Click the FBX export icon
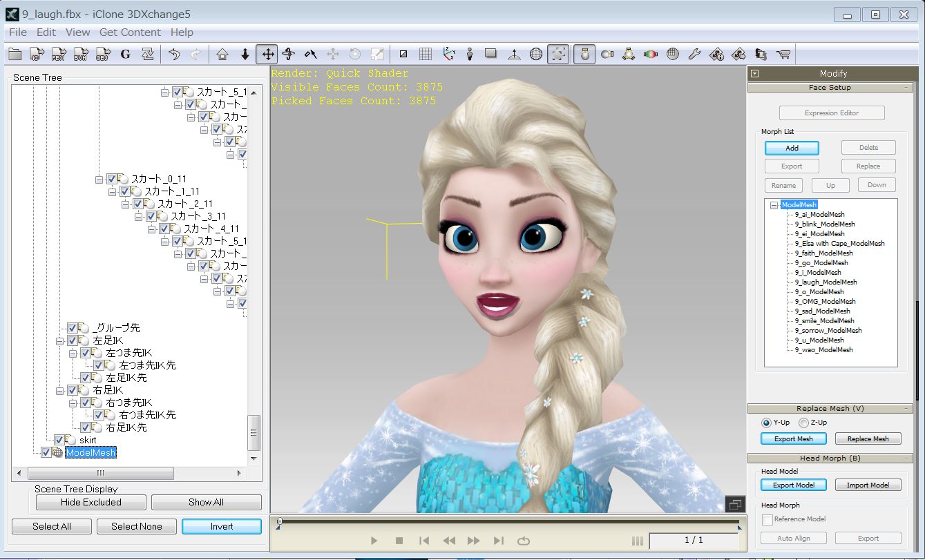 [x=59, y=54]
